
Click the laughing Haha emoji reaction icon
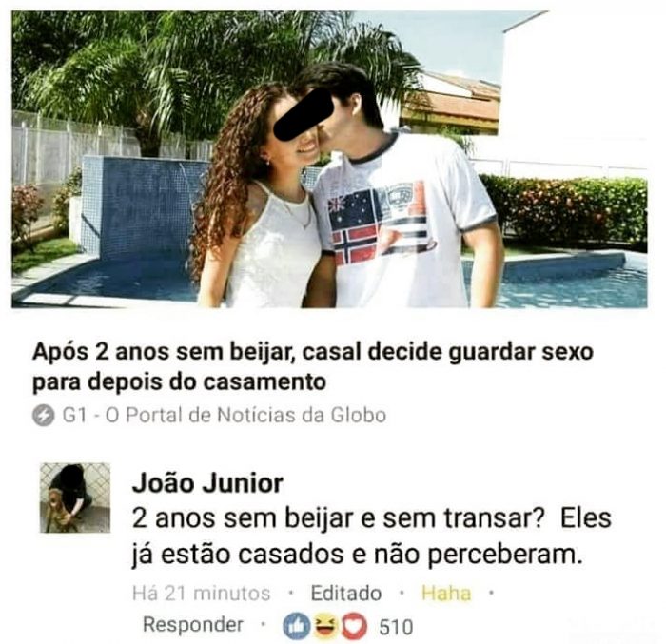[x=326, y=626]
